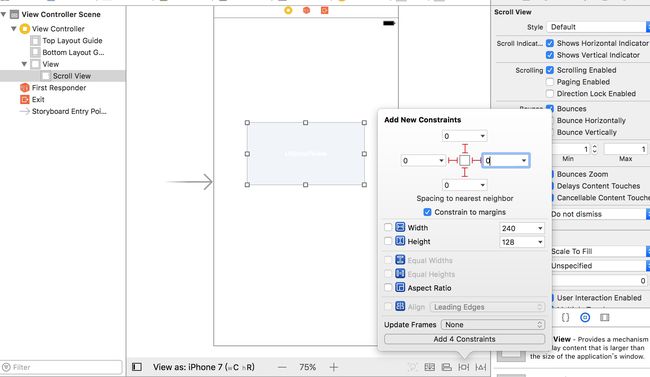Zoom in the canvas with plus icon
The width and height of the screenshot is (650, 377).
tap(334, 367)
